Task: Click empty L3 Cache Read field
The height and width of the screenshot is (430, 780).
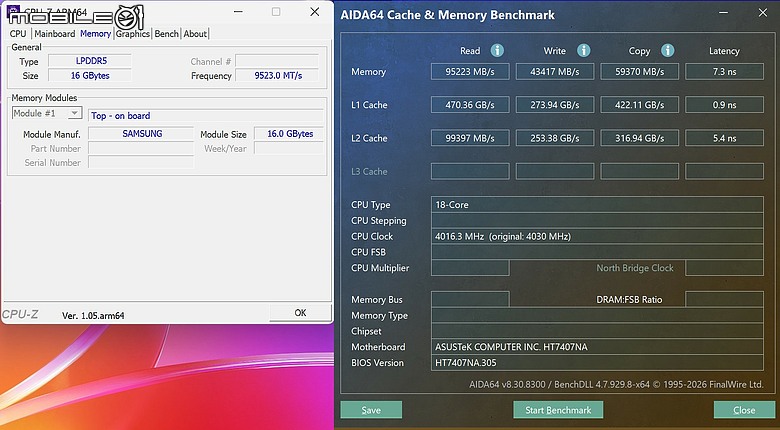Action: tap(470, 172)
